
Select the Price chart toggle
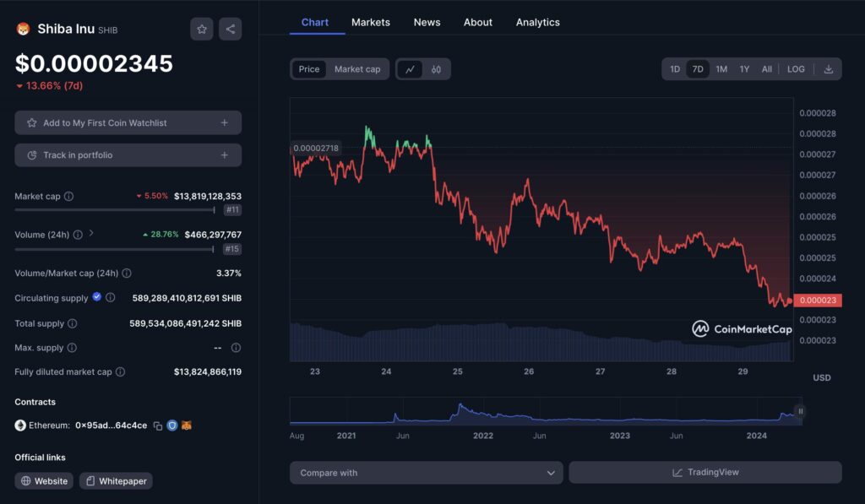(309, 69)
